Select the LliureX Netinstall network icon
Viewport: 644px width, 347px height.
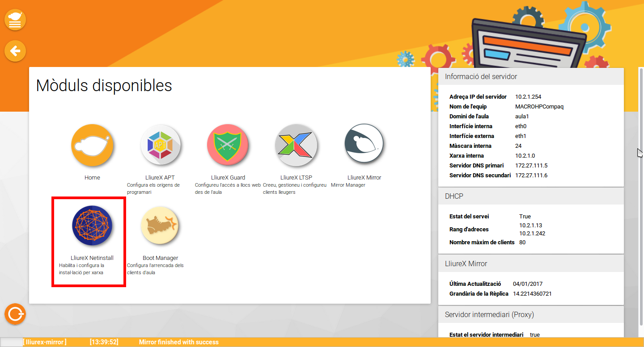(x=92, y=226)
